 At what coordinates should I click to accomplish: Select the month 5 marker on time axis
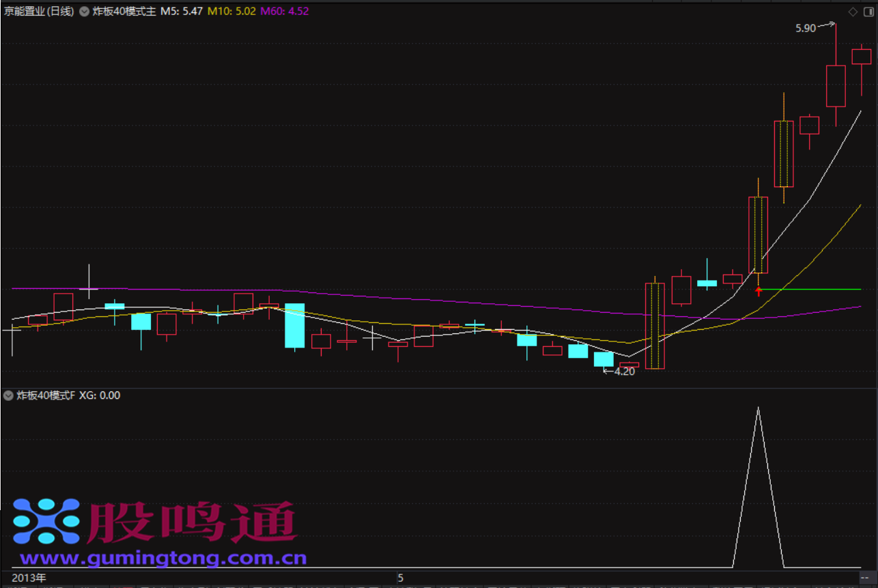[401, 578]
